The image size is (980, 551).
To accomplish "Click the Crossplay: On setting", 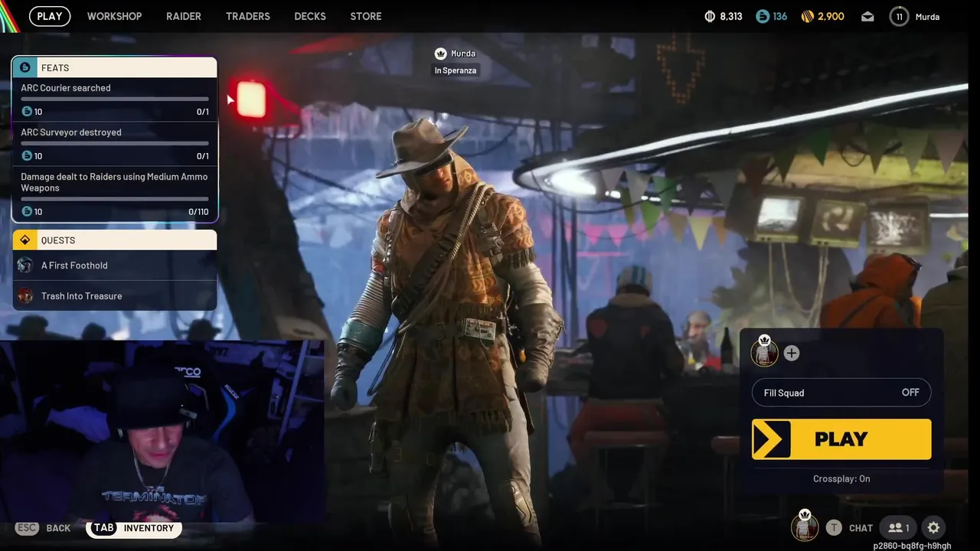I will tap(841, 479).
